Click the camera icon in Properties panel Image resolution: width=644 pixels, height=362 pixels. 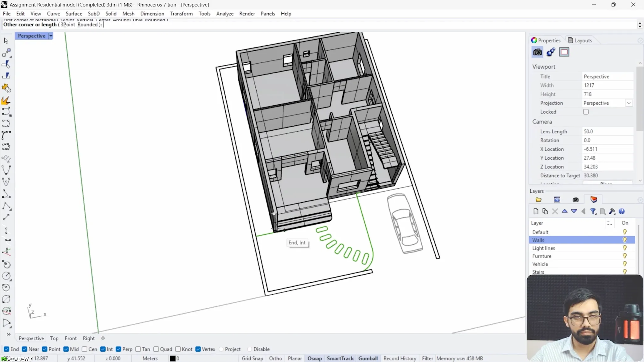point(537,52)
